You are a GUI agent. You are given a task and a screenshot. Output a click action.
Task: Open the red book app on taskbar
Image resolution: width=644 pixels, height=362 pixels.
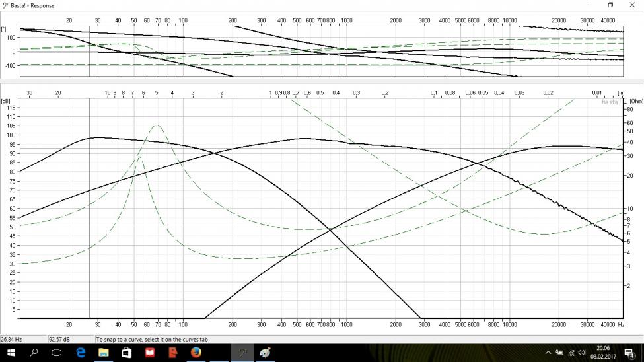click(x=150, y=353)
